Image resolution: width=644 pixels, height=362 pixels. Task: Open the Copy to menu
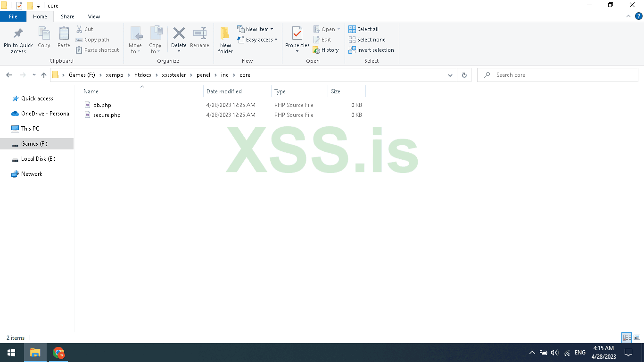[x=155, y=40]
